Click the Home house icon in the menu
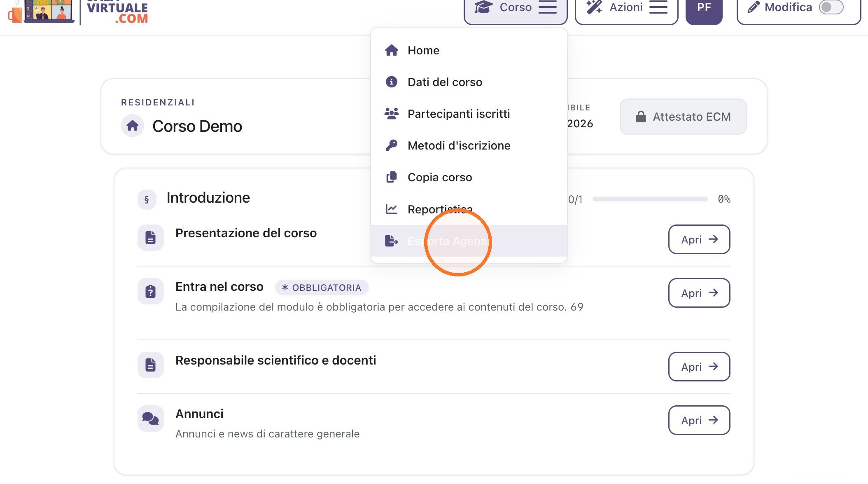The width and height of the screenshot is (868, 484). pyautogui.click(x=391, y=50)
